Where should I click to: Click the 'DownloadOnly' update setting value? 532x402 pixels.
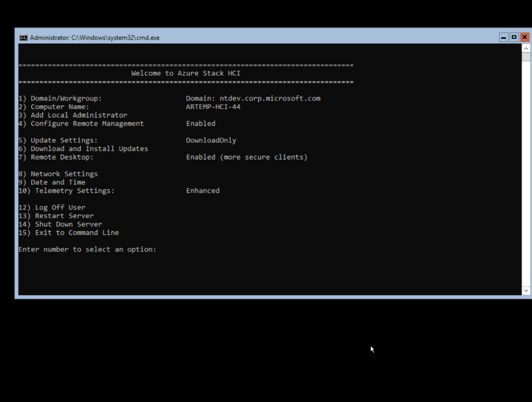pyautogui.click(x=211, y=140)
